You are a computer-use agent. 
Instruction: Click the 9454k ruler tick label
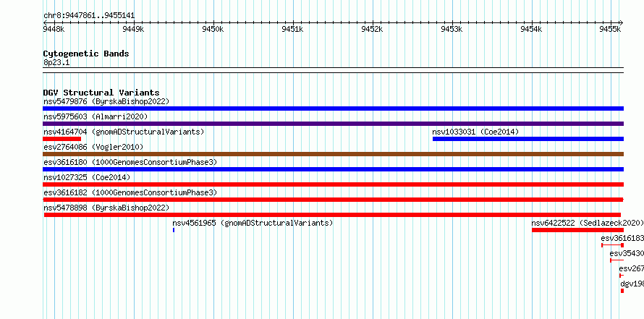coord(531,29)
